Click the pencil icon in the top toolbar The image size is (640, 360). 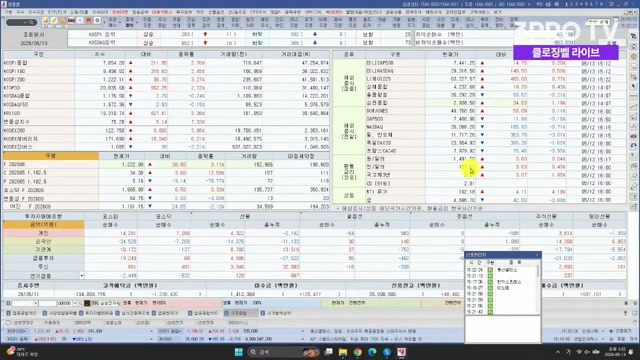[x=53, y=20]
